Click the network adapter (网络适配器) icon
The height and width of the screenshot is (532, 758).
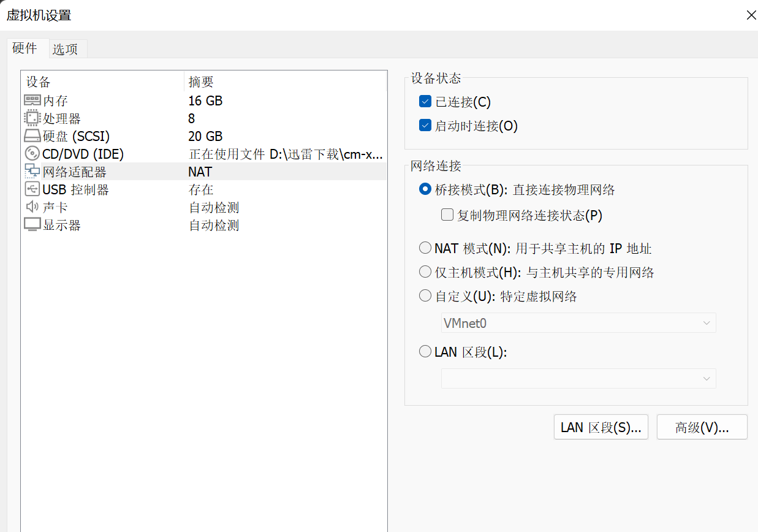[32, 172]
